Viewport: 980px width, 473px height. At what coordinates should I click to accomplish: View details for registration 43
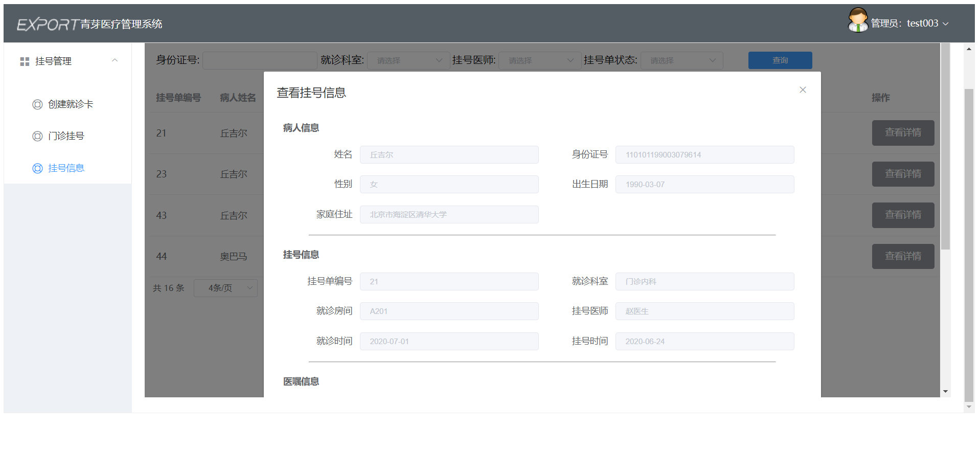click(903, 215)
